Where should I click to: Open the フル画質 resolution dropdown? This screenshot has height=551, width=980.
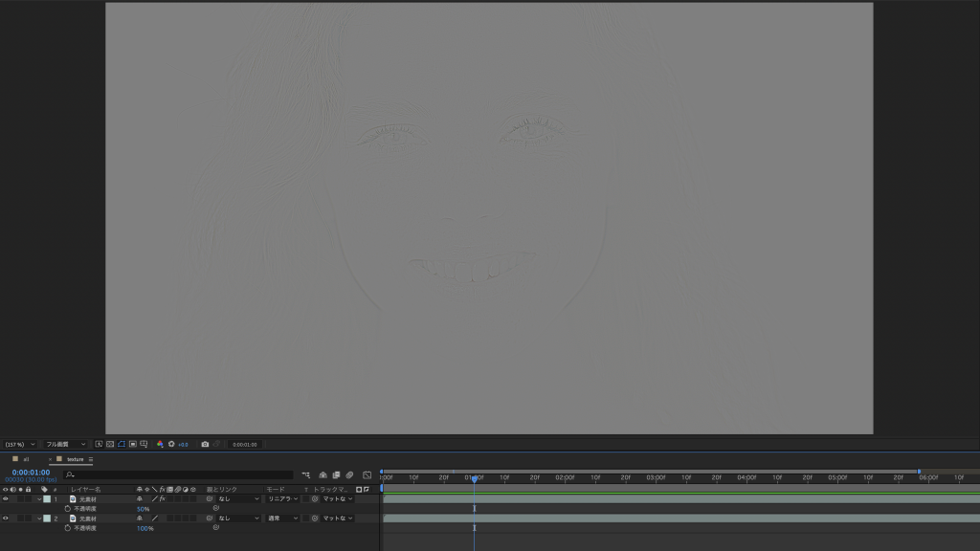point(65,444)
